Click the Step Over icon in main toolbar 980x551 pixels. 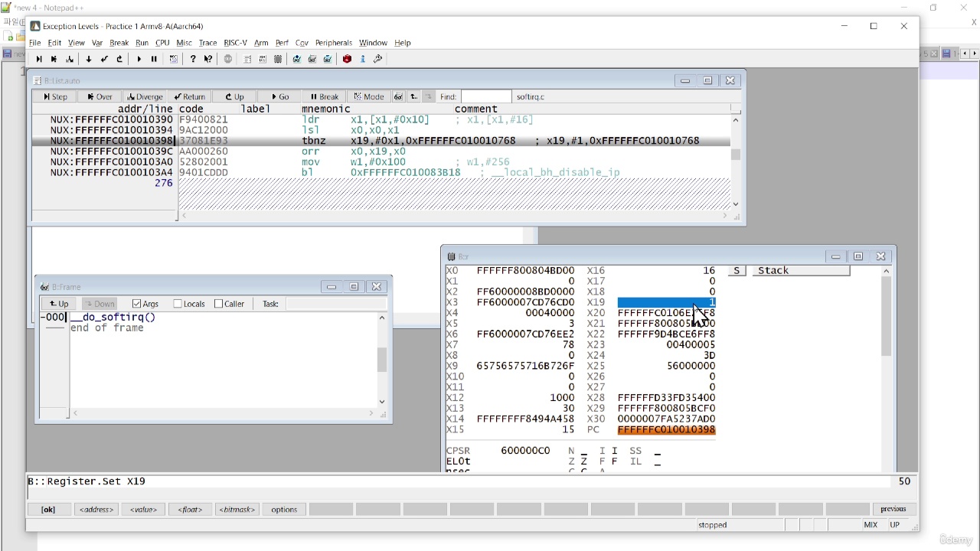54,59
